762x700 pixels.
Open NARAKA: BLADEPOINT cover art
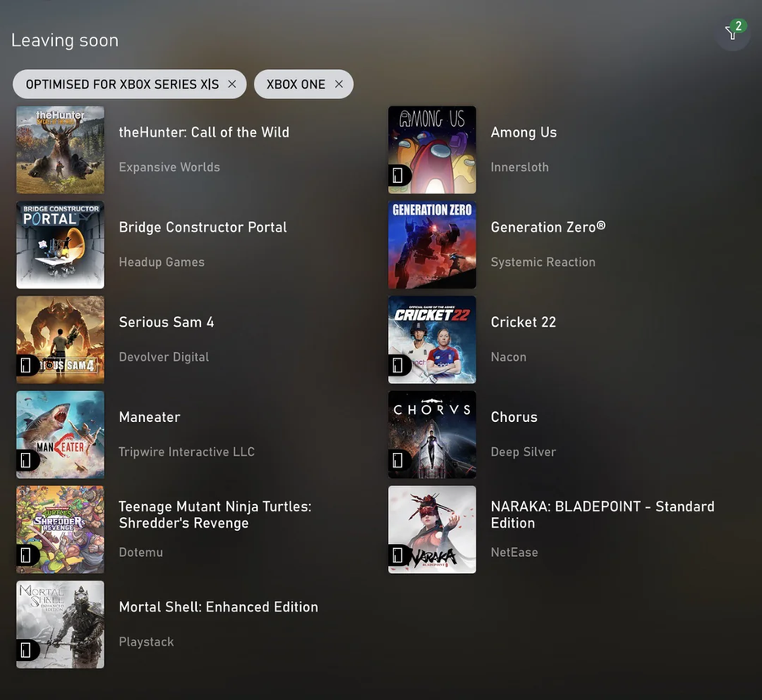click(432, 529)
